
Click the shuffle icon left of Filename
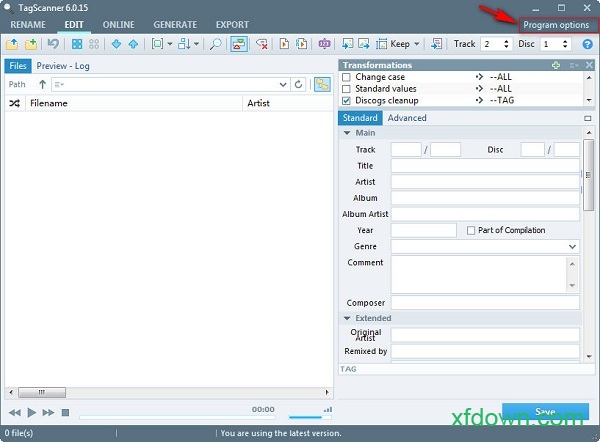click(15, 103)
